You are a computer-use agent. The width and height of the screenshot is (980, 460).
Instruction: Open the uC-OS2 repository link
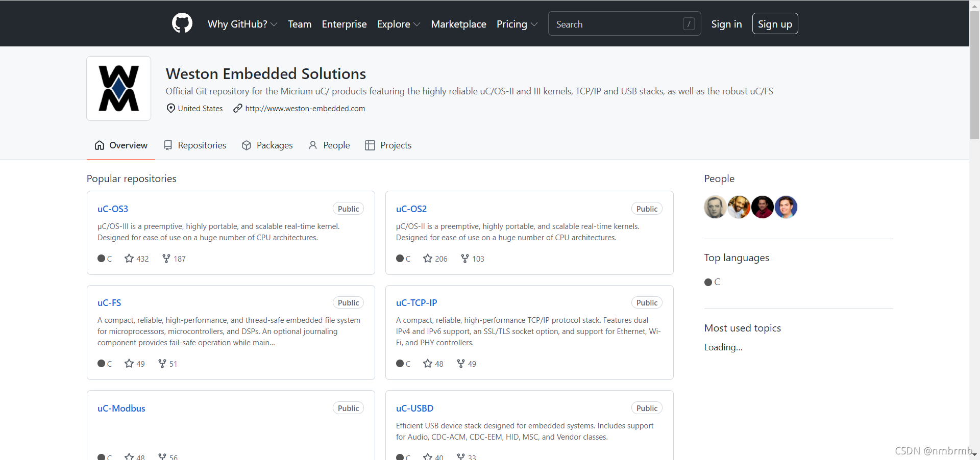point(411,209)
